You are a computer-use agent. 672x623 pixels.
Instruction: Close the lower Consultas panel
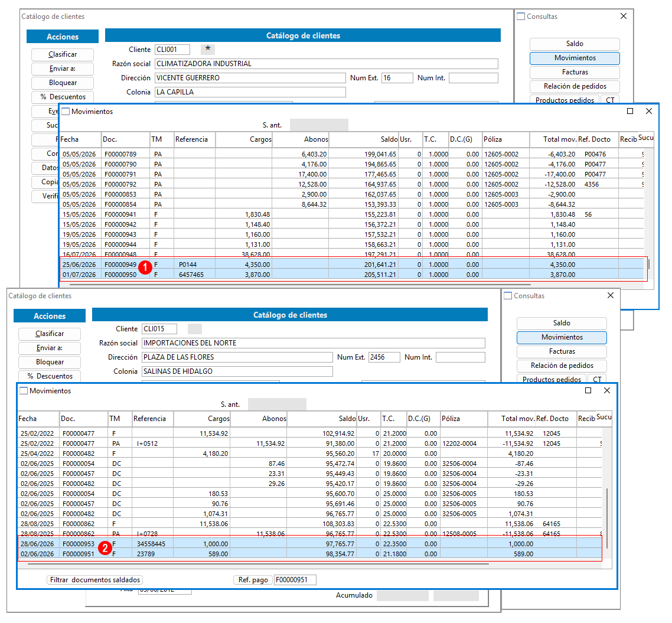[611, 296]
